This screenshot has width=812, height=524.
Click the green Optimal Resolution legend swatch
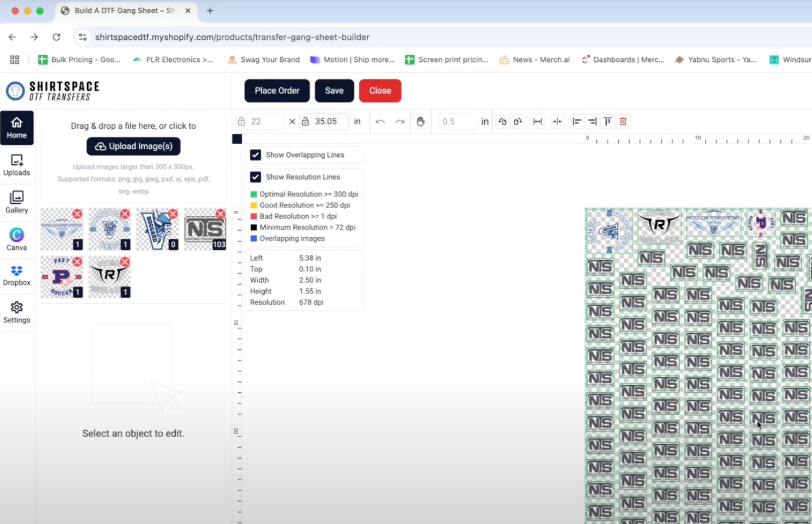tap(253, 194)
